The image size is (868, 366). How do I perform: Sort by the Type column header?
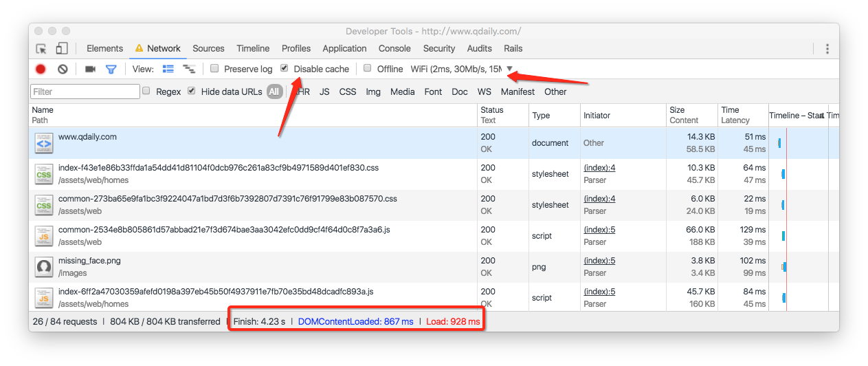555,115
